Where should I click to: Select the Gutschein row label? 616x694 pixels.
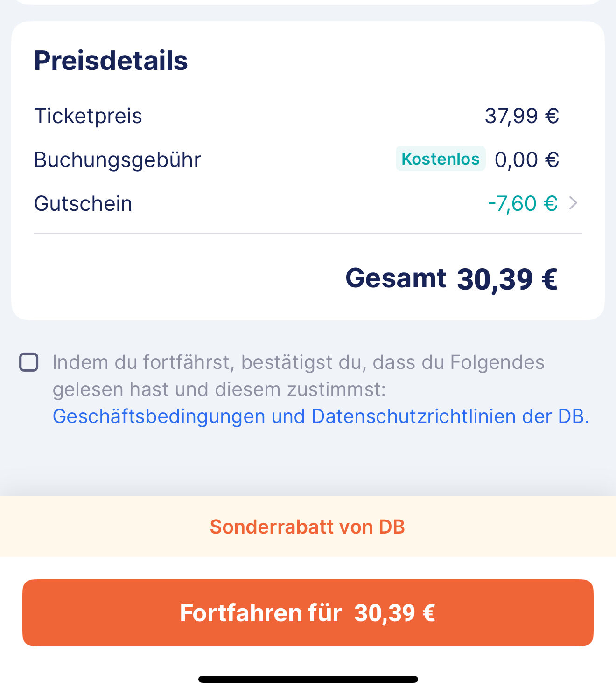click(83, 204)
